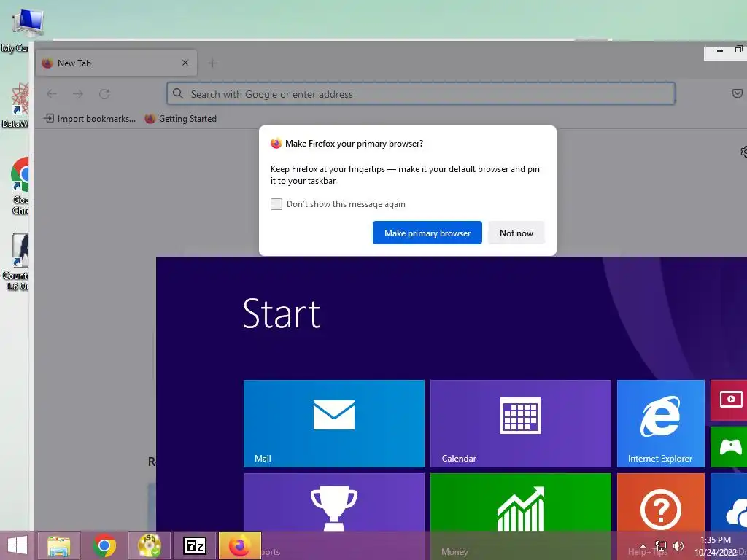747x560 pixels.
Task: Close the New Tab tab
Action: 185,63
